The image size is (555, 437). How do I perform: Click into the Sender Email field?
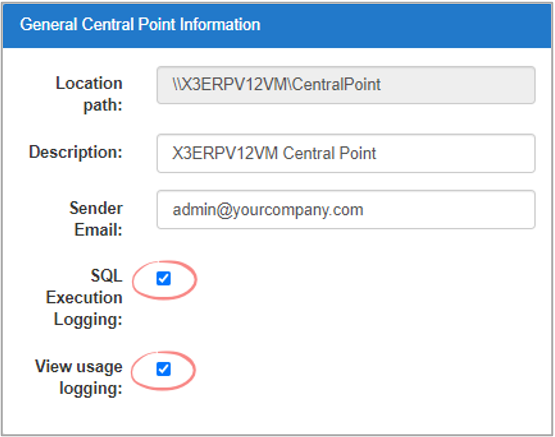346,209
